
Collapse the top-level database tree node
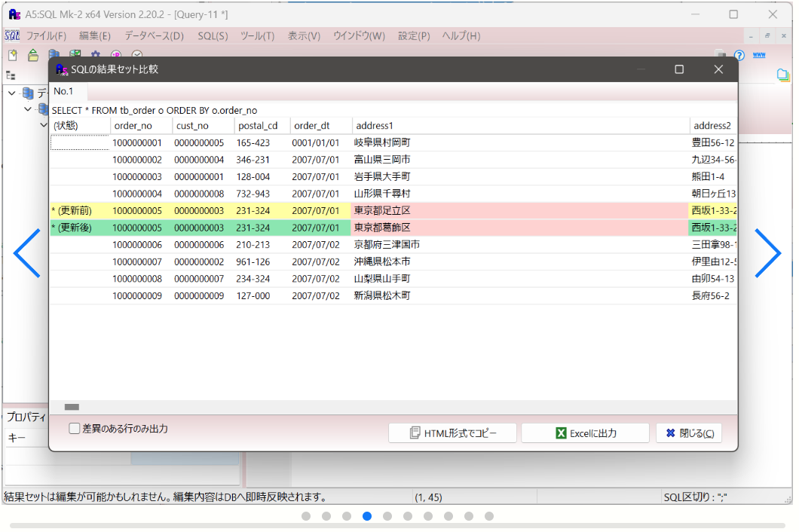(x=12, y=93)
